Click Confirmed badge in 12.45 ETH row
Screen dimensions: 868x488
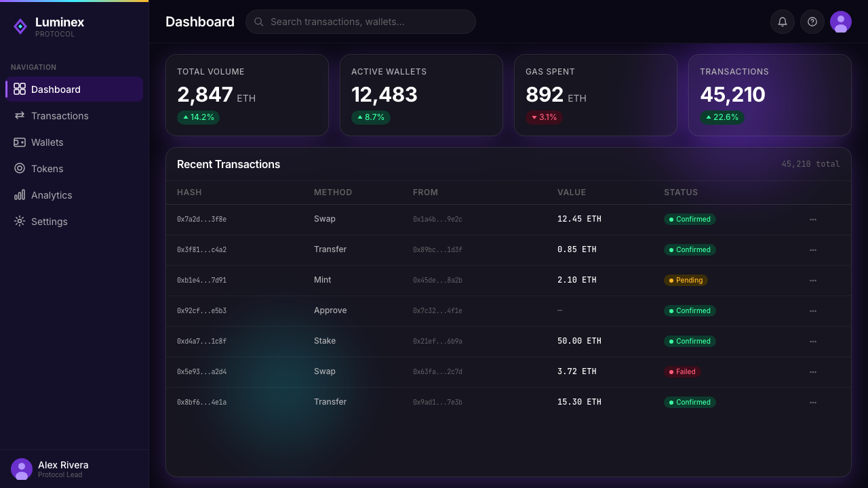[690, 219]
